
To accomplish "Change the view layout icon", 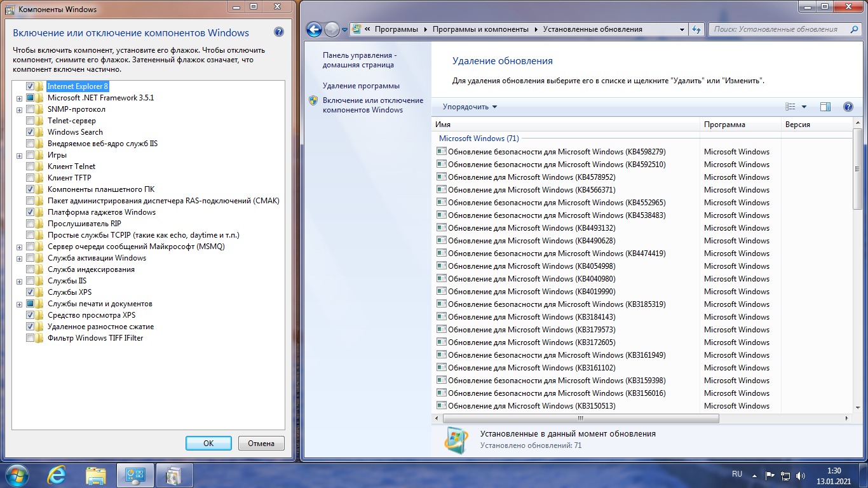I will [x=790, y=107].
